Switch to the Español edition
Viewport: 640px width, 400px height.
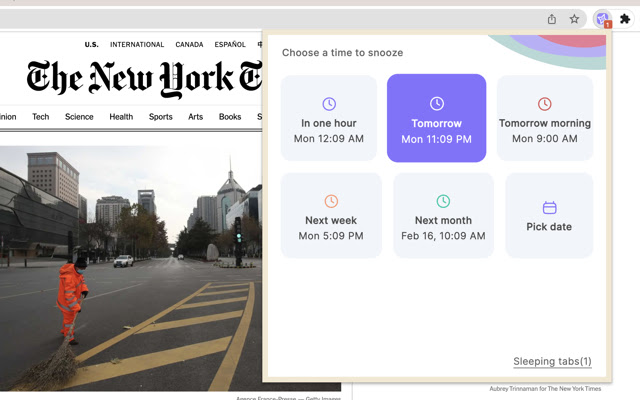(230, 44)
